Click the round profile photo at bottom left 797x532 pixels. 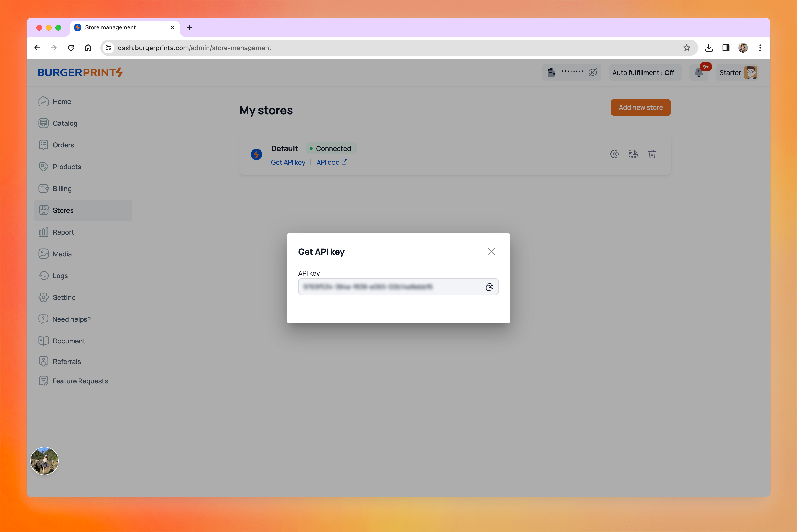[44, 461]
